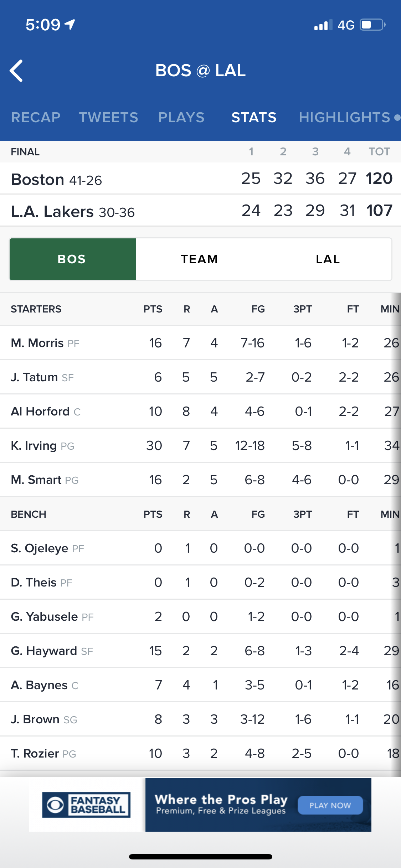Select the M. Morris player row
The image size is (401, 868).
[x=200, y=343]
